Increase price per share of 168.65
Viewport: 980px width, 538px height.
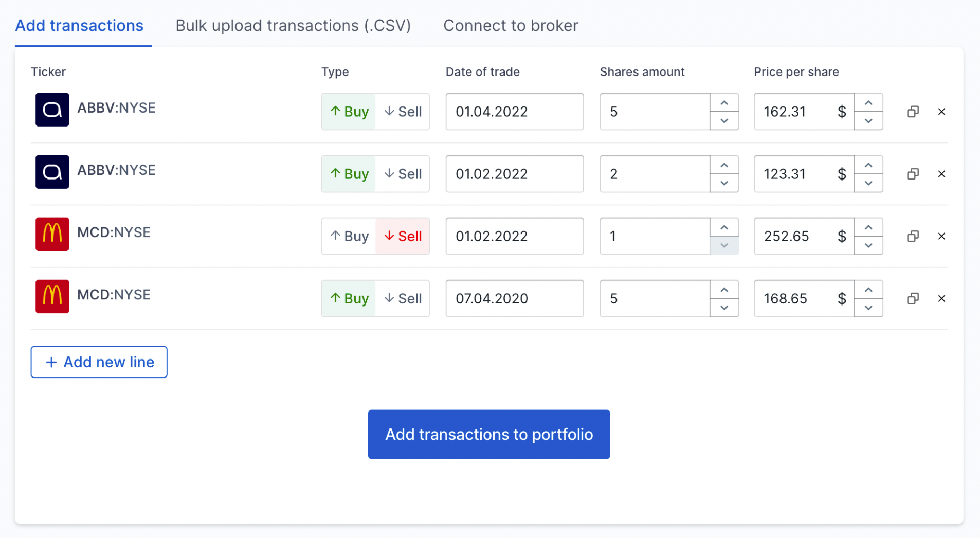pyautogui.click(x=868, y=290)
